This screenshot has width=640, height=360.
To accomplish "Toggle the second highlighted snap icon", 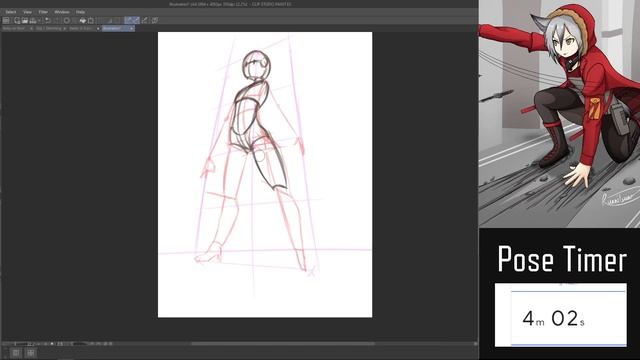I will pyautogui.click(x=136, y=20).
